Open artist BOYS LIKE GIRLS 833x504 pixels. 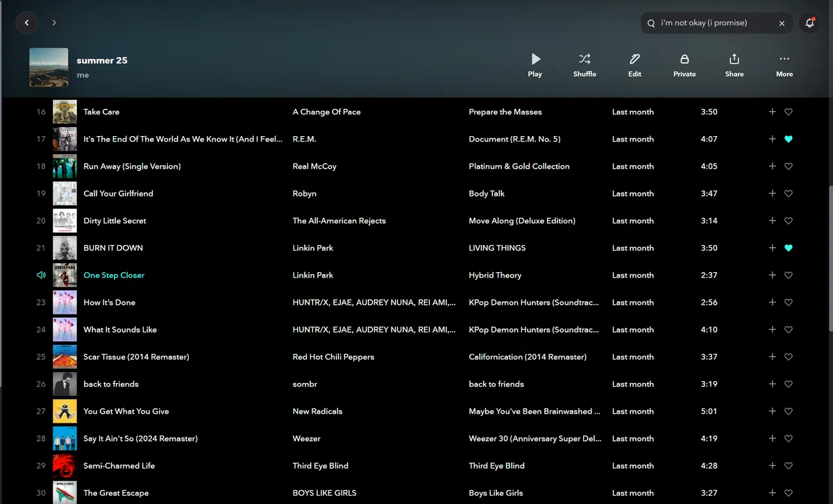coord(324,493)
